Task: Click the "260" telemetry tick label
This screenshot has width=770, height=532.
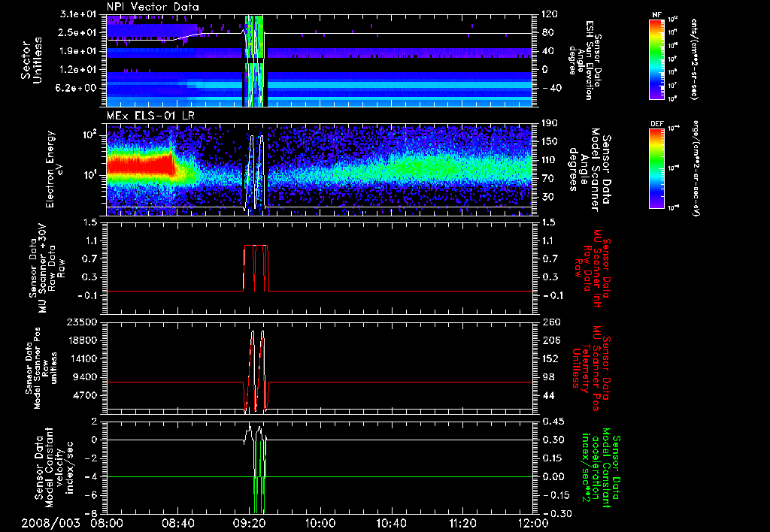Action: pyautogui.click(x=550, y=322)
